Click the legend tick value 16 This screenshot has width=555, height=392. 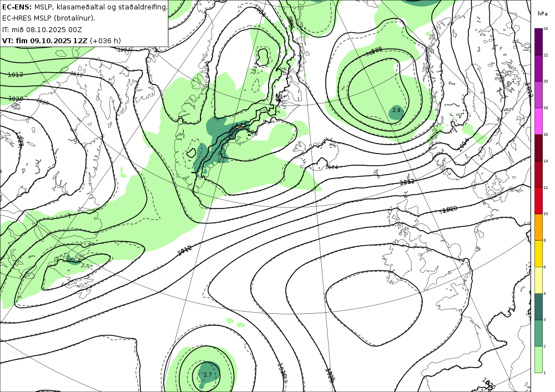(x=546, y=135)
